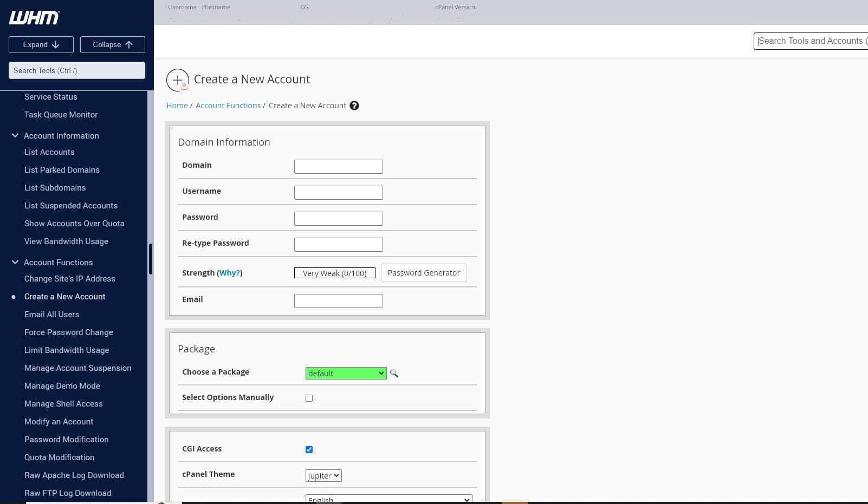The height and width of the screenshot is (504, 868).
Task: Open List Subdomains
Action: (55, 188)
